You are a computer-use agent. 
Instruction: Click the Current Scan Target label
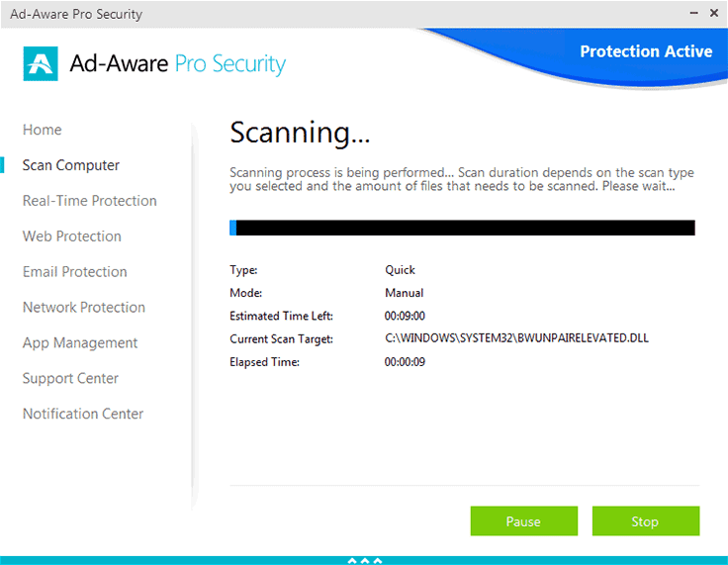point(281,339)
